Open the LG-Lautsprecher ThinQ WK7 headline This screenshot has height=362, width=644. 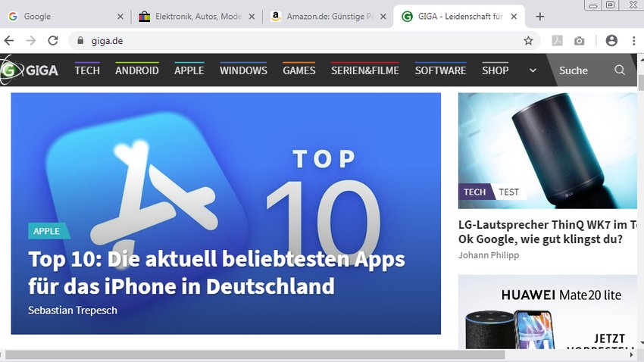(548, 232)
